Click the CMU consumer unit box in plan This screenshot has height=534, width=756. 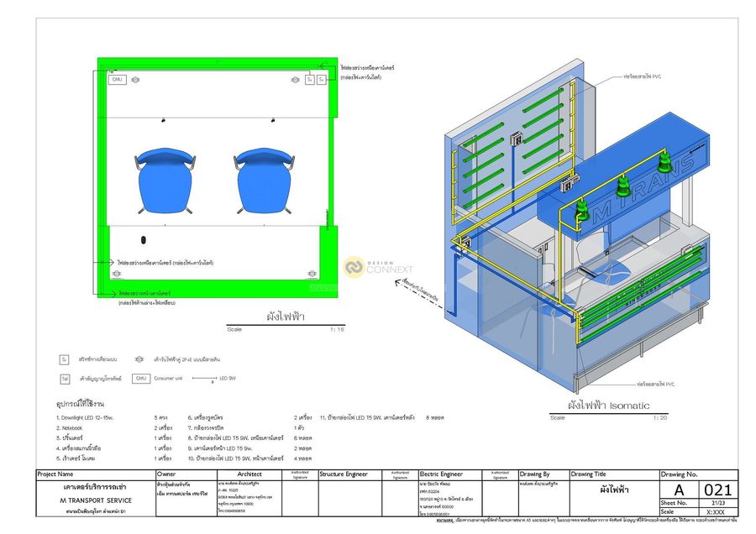click(118, 79)
